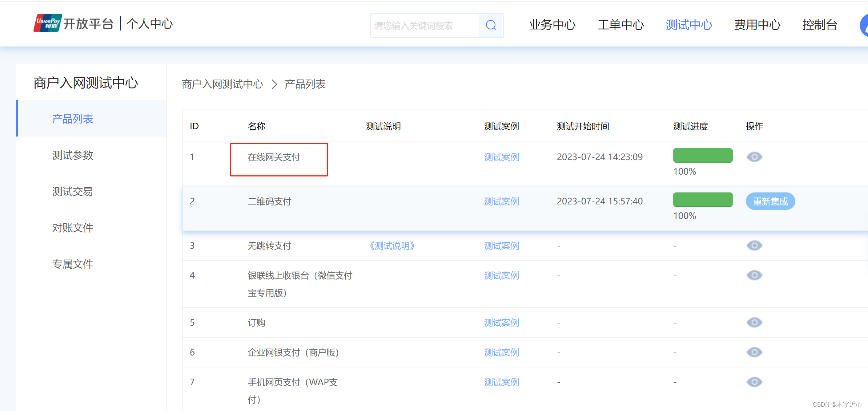Open 《测试说明》 link for 无跳转支付
Image resolution: width=868 pixels, height=411 pixels.
tap(392, 246)
